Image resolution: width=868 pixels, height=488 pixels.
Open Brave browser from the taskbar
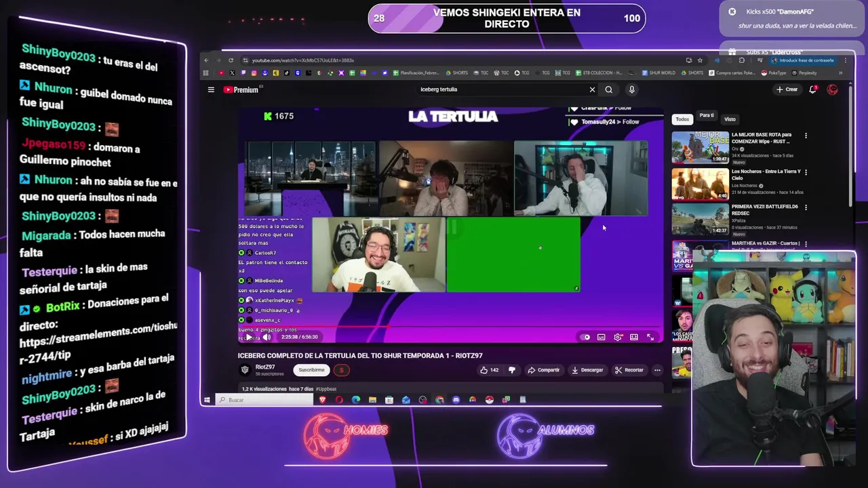[x=323, y=400]
